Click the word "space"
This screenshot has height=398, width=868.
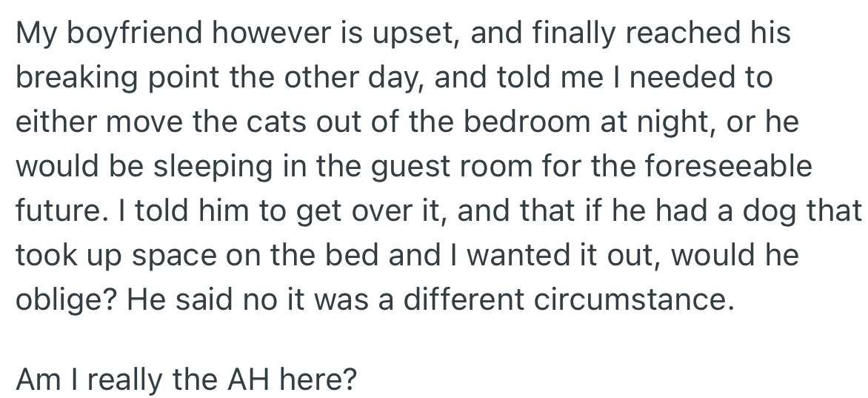(187, 256)
